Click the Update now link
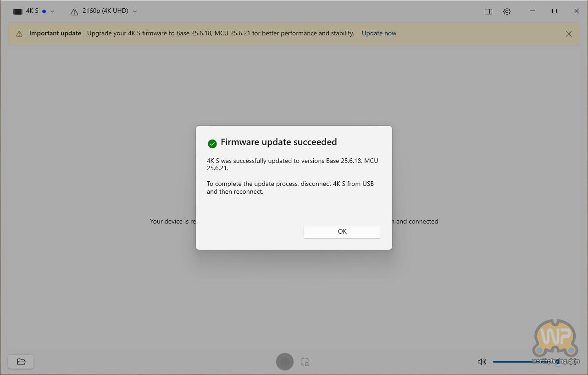Image resolution: width=588 pixels, height=375 pixels. click(x=379, y=33)
